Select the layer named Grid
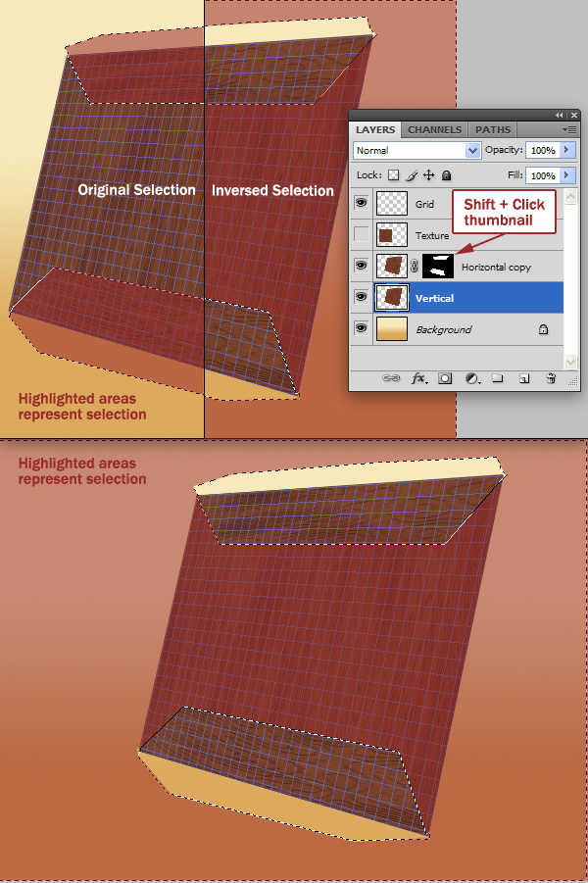 (x=424, y=204)
